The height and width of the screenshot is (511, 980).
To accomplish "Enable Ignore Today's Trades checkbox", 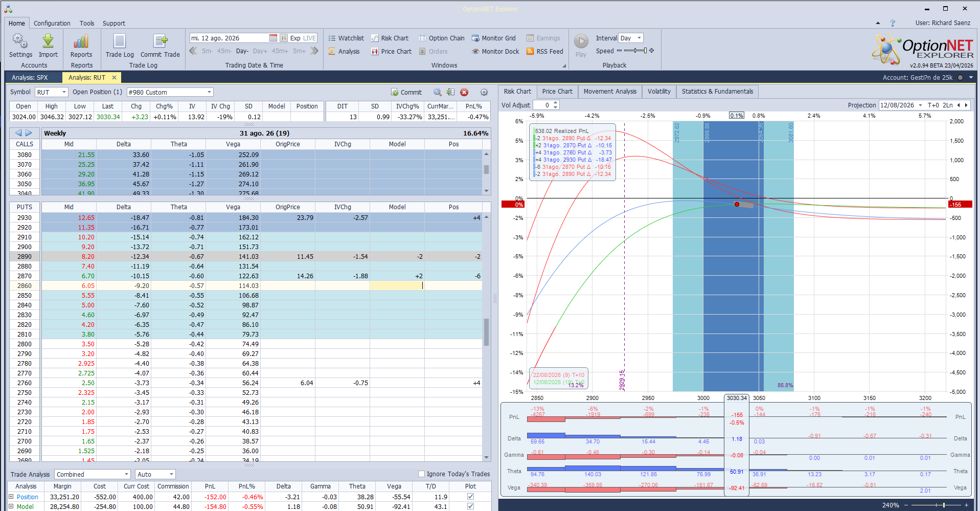I will coord(422,474).
